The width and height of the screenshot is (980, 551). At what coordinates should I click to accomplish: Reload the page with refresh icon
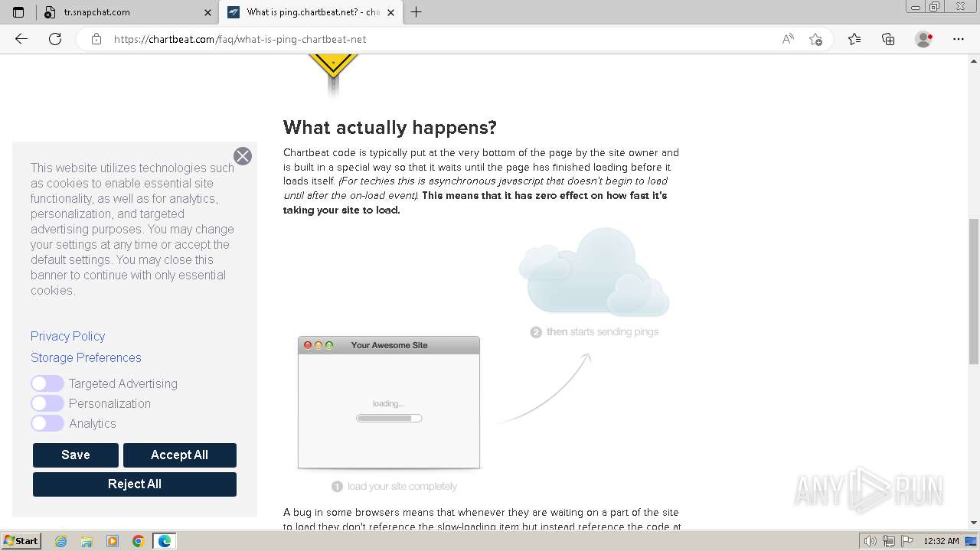55,39
